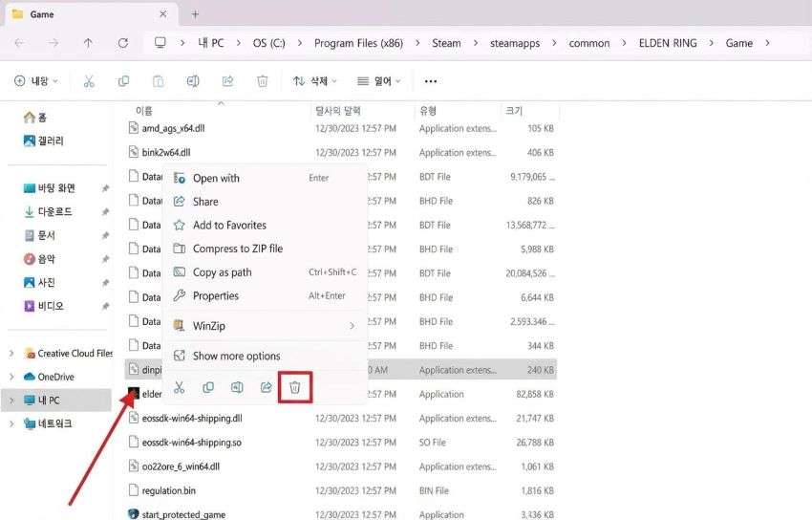The image size is (812, 520).
Task: Select the file bink2w64.dll
Action: tap(166, 153)
